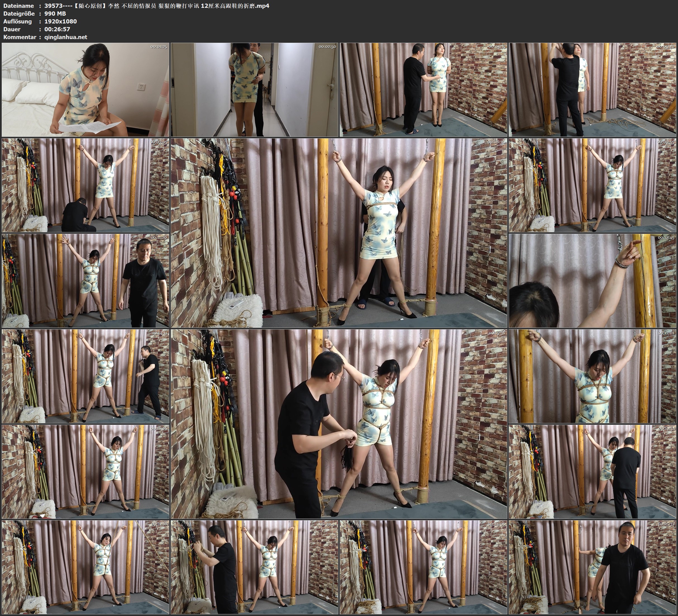Select thumbnail with timestamp 00:19:51

pos(593,471)
